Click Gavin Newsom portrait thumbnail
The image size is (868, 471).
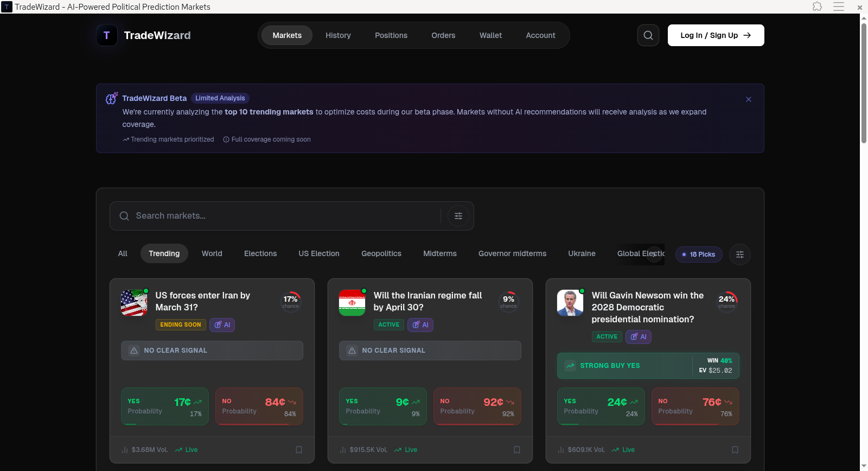click(570, 303)
